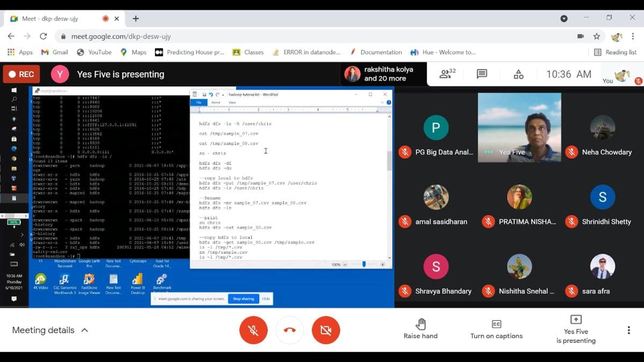The height and width of the screenshot is (362, 644).
Task: Open the camera permission icon in address bar
Action: point(580,36)
